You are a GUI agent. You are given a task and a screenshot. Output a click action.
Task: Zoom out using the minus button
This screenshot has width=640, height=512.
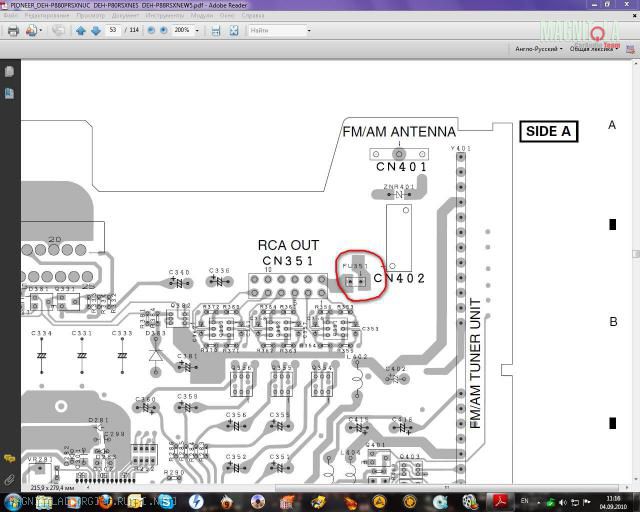pyautogui.click(x=151, y=30)
